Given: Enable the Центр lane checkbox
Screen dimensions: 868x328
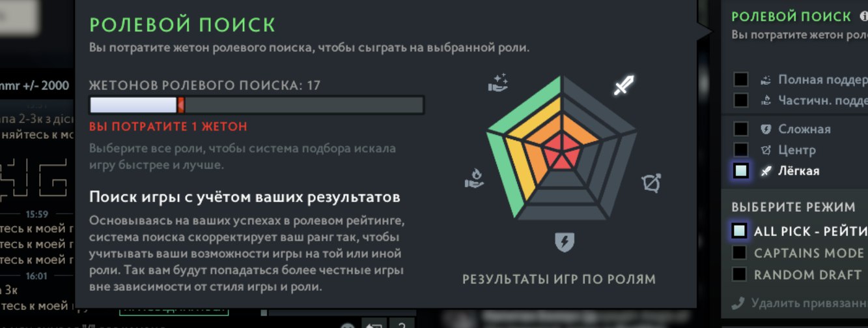Looking at the screenshot, I should (x=740, y=150).
